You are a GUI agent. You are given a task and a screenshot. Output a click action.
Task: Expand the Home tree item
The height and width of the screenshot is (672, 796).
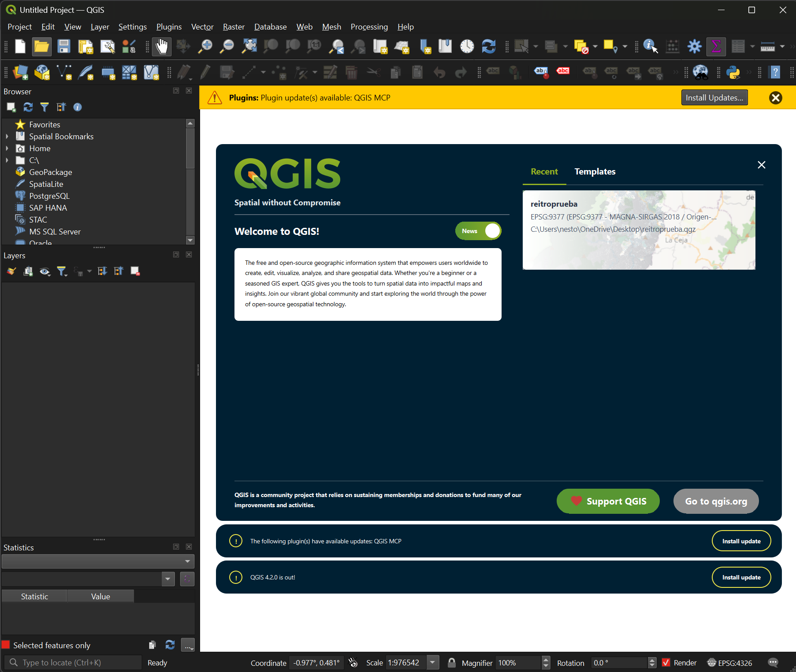pos(7,149)
